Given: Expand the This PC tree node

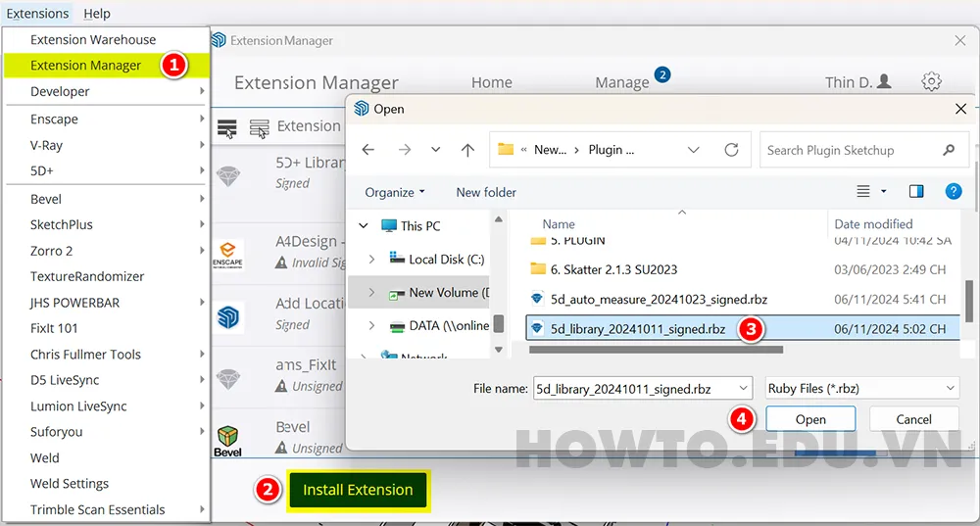Looking at the screenshot, I should point(364,226).
